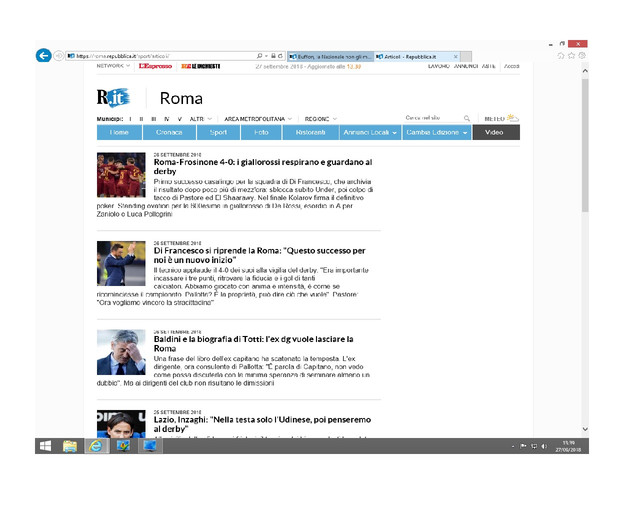Open the LAVORO top link
640x512 pixels.
point(438,66)
